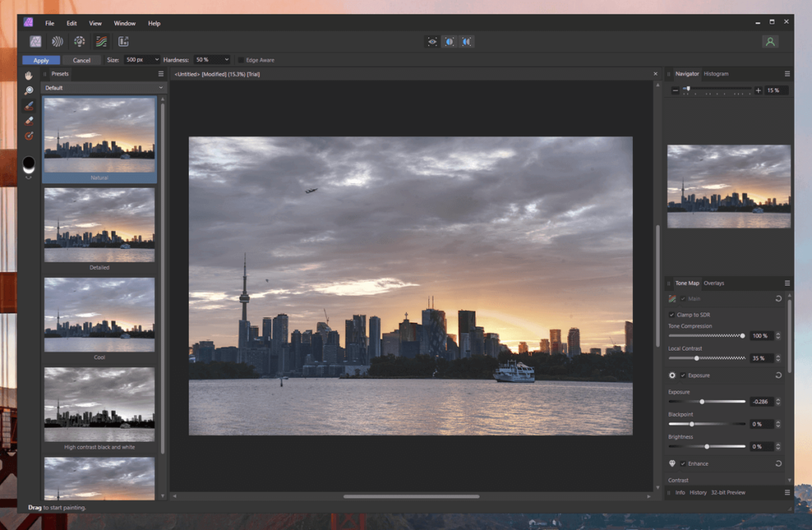Open the Window menu
The image size is (812, 530).
[124, 23]
